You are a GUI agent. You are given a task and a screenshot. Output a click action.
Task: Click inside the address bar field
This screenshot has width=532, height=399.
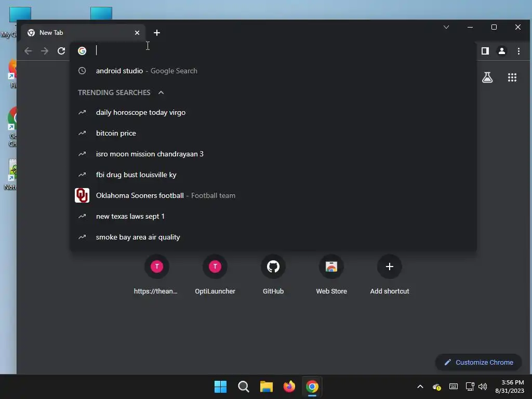pyautogui.click(x=273, y=51)
